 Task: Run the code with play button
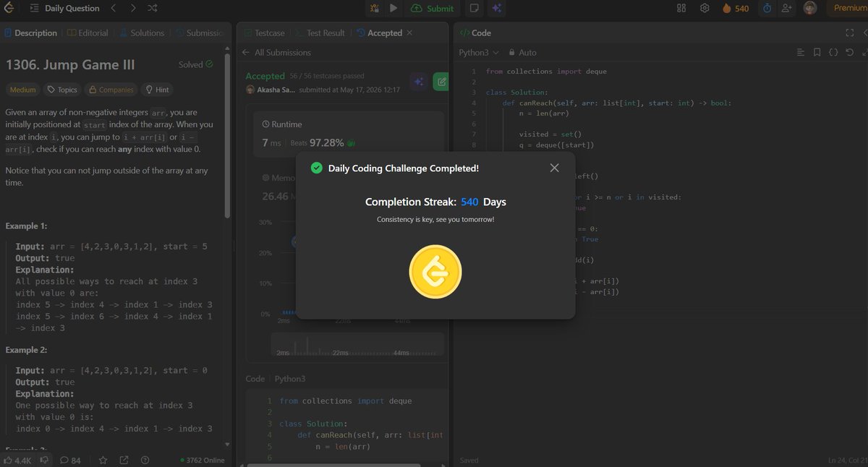coord(393,8)
